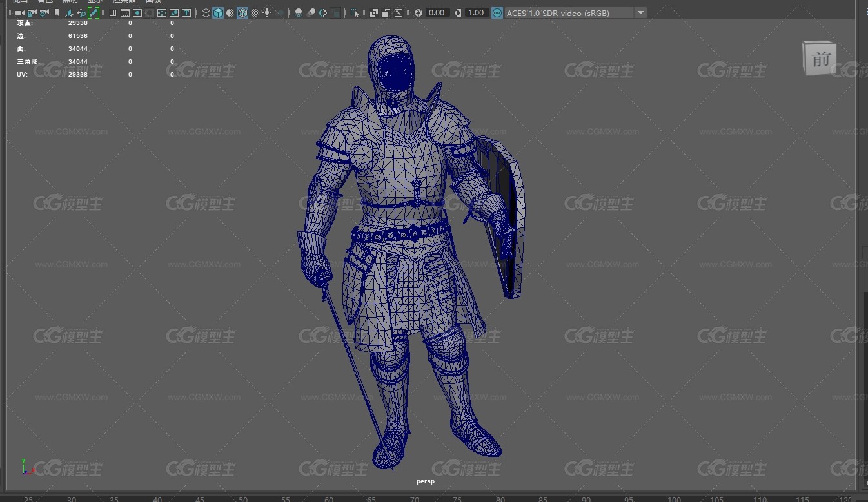The height and width of the screenshot is (502, 868).
Task: Click the Exposure aperture icon
Action: tap(419, 13)
